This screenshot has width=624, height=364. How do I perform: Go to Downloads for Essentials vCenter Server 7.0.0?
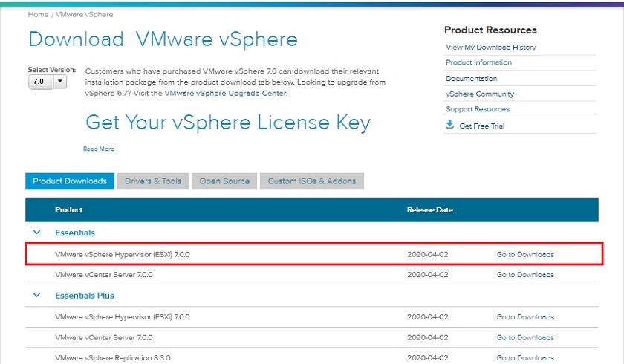tap(525, 275)
